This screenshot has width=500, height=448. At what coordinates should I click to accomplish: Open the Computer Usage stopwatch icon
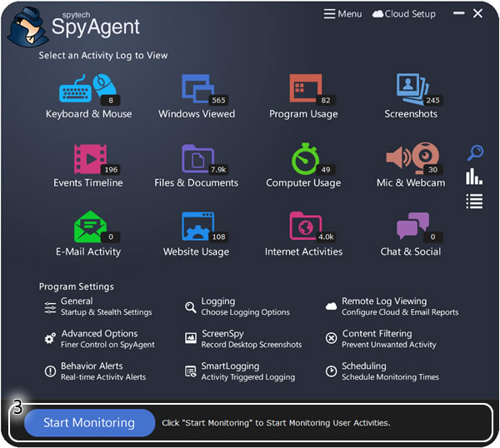[306, 159]
